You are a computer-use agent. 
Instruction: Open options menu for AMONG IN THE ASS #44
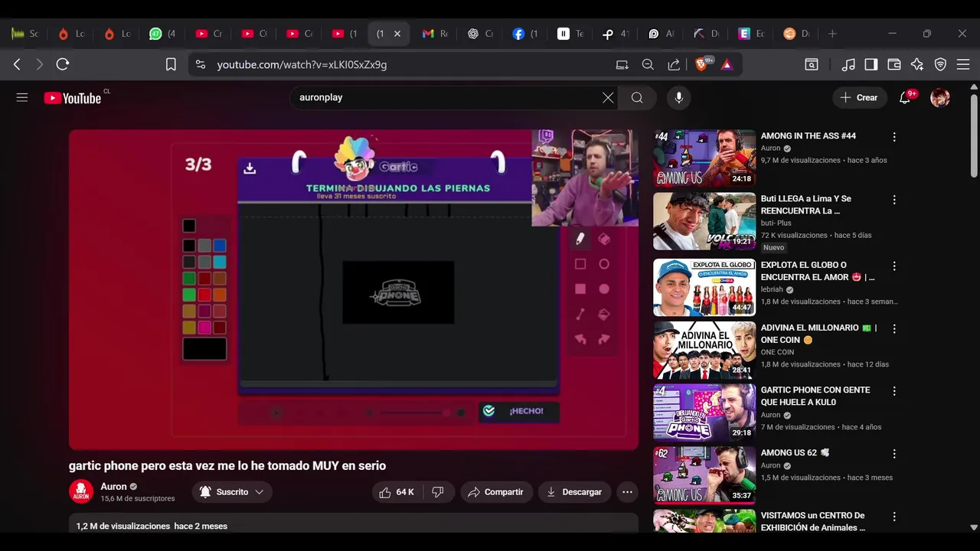click(894, 137)
